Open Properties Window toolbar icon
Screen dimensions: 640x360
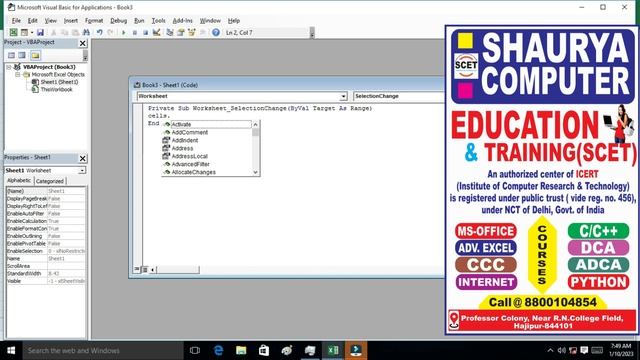[180, 32]
